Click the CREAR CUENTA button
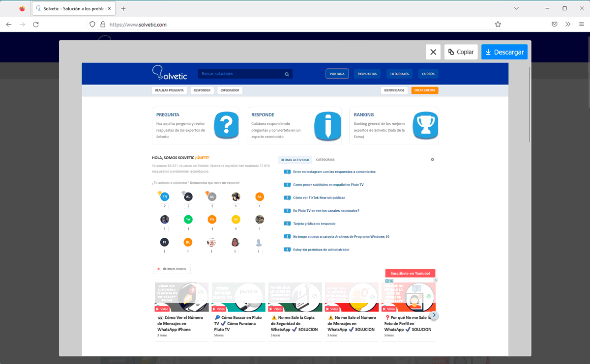The width and height of the screenshot is (590, 364). (x=425, y=90)
